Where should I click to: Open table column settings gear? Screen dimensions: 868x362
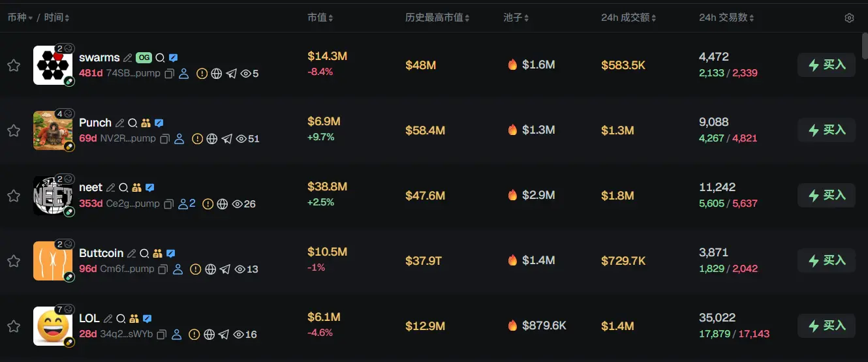pos(849,18)
